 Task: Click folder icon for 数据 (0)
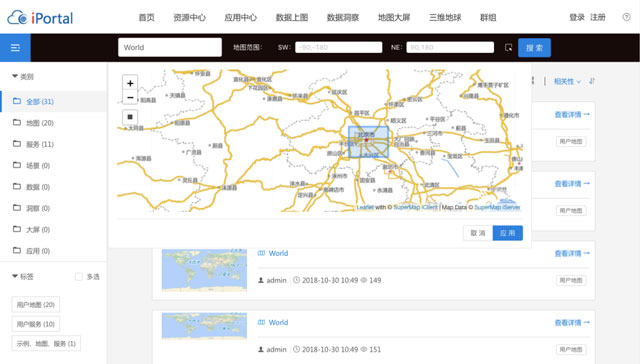coord(17,186)
